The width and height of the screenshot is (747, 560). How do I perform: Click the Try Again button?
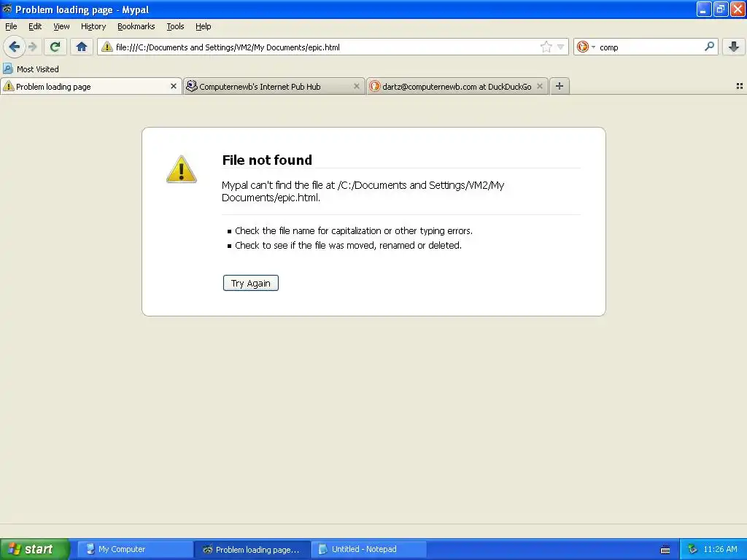click(x=251, y=283)
